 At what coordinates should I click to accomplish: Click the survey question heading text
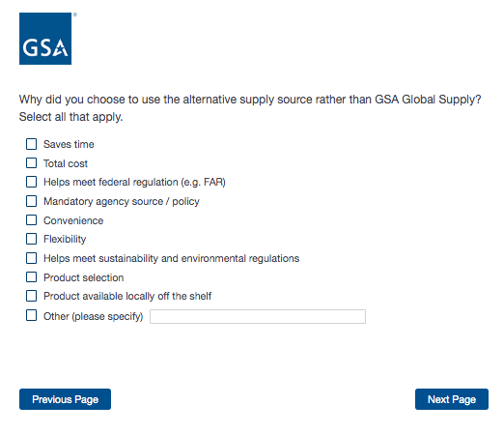(250, 108)
